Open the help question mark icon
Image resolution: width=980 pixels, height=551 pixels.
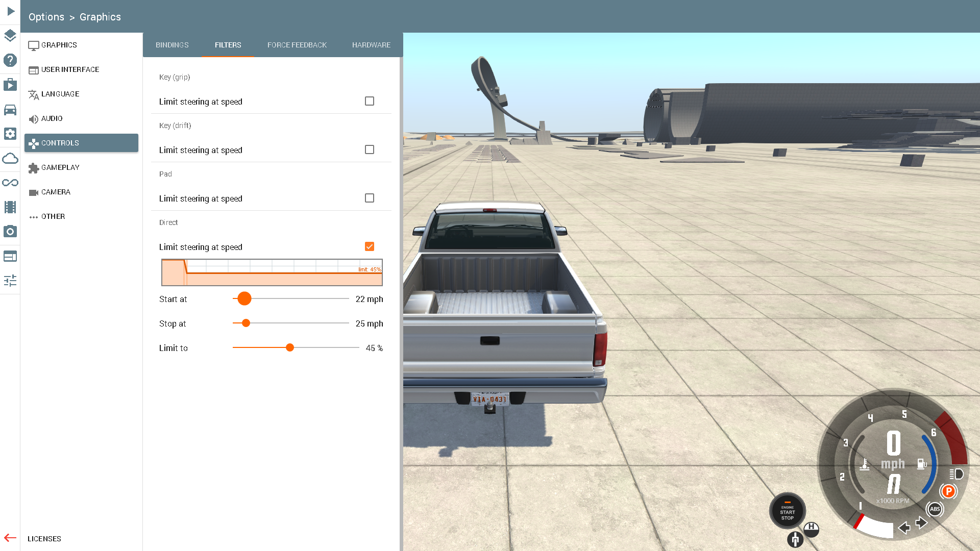10,60
